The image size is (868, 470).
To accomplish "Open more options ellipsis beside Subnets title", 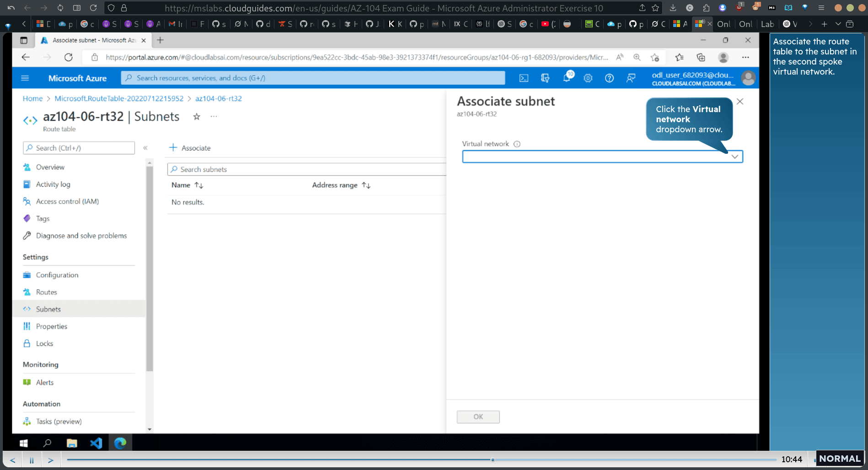I will tap(214, 116).
